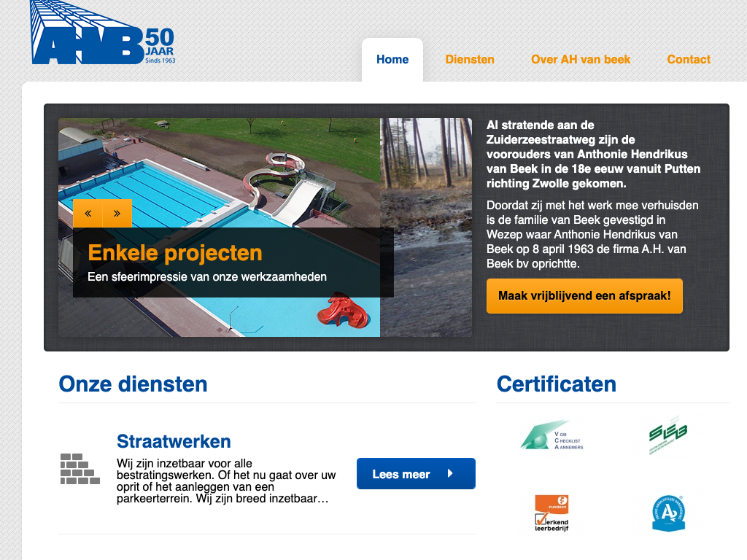Navigate to Over AH van beek
Viewport: 747px width, 560px height.
click(x=581, y=60)
